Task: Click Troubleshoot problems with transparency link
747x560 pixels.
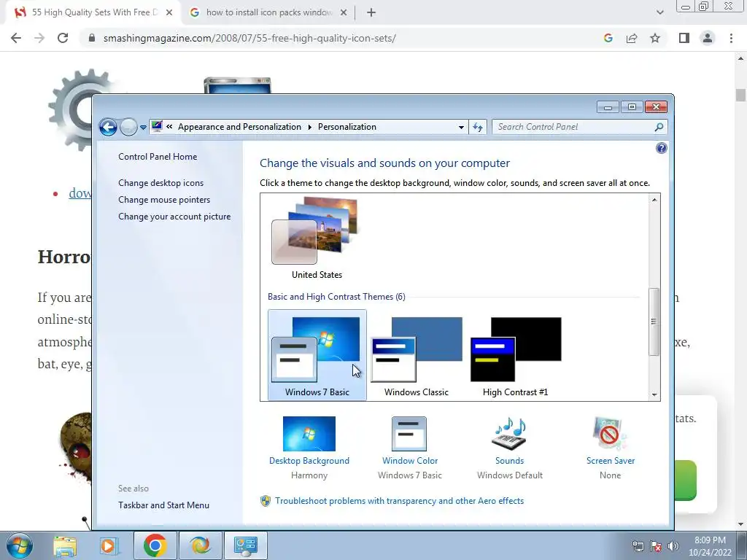Action: (x=399, y=501)
